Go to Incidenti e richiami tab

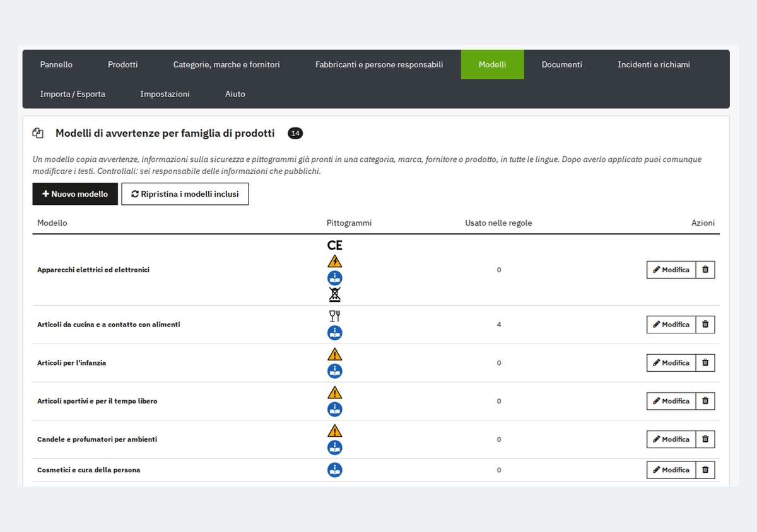[654, 64]
